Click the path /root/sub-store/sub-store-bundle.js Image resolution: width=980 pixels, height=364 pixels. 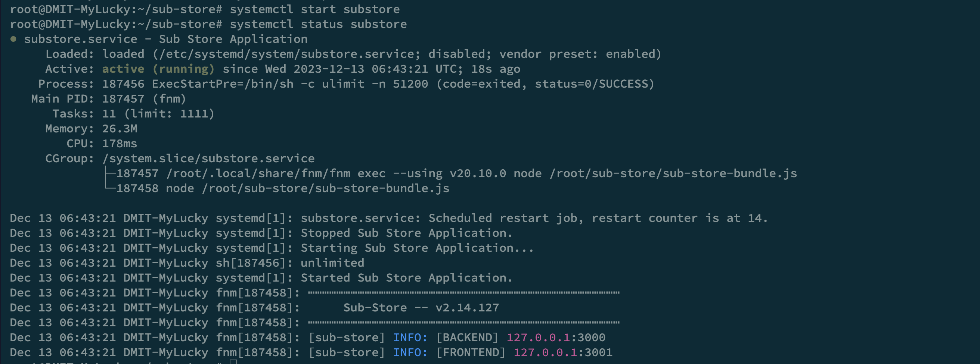pyautogui.click(x=325, y=188)
